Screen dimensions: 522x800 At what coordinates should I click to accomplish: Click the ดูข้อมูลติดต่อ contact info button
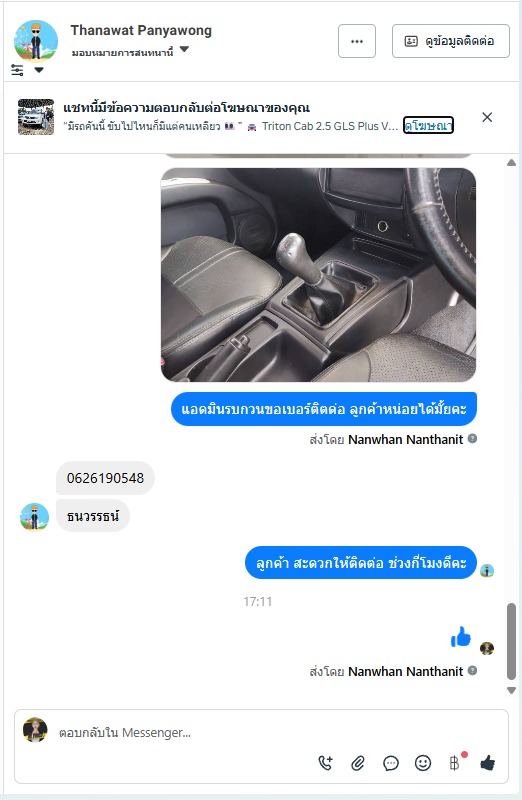pos(451,41)
